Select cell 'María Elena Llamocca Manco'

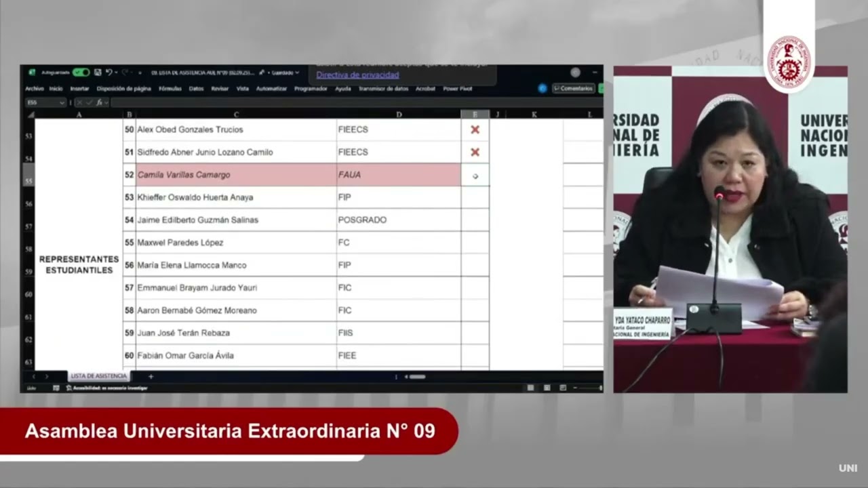pyautogui.click(x=236, y=265)
